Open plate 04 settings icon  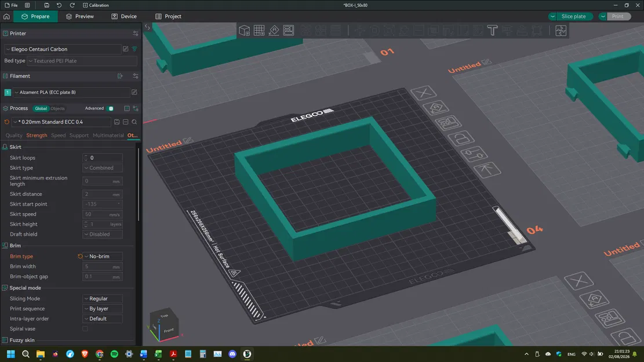[474, 154]
